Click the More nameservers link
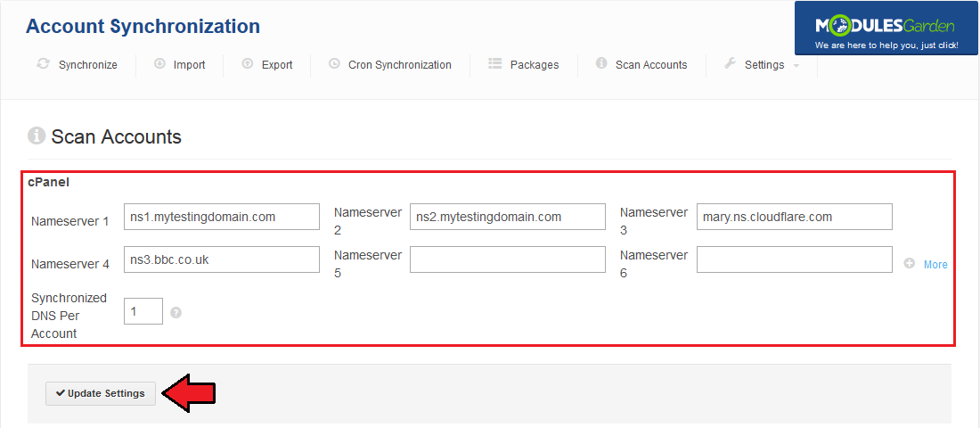This screenshot has width=980, height=428. [935, 265]
